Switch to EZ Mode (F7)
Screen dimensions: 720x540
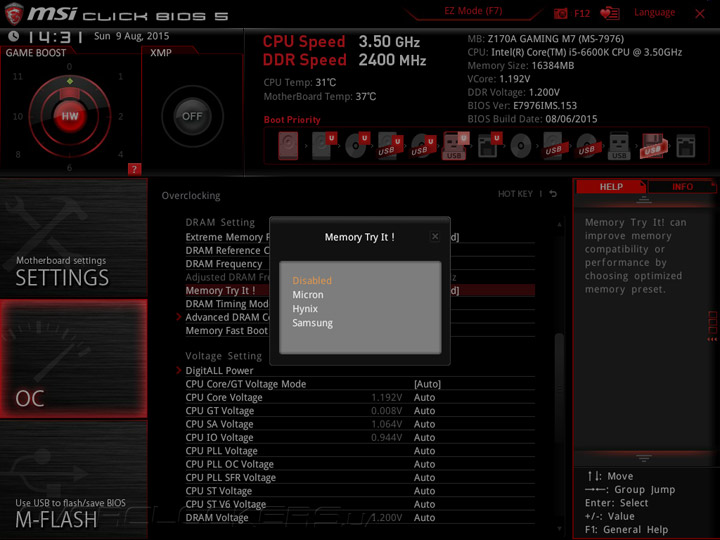point(473,11)
